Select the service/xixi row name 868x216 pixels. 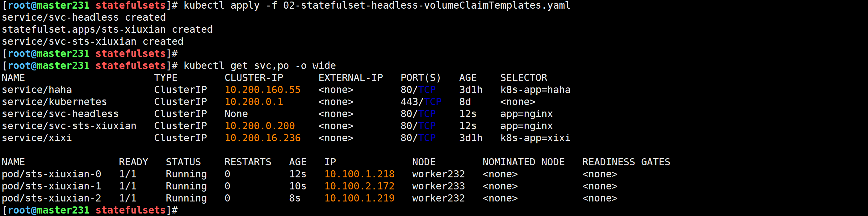[37, 138]
